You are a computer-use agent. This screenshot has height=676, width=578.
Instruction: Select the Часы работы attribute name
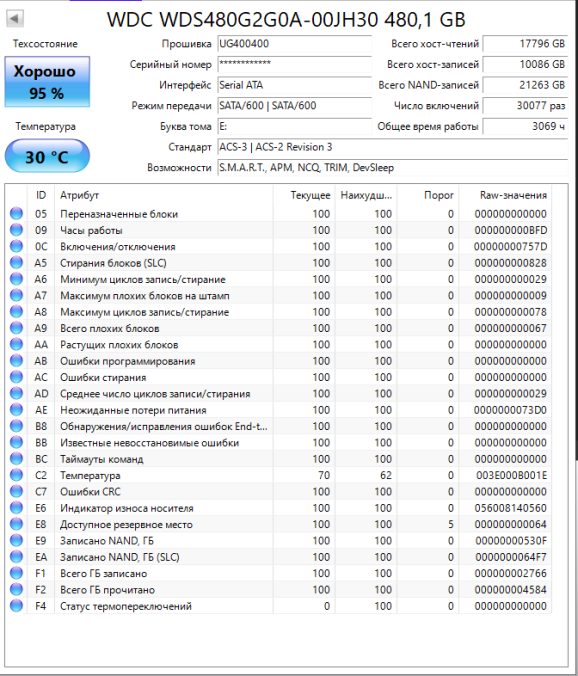91,231
